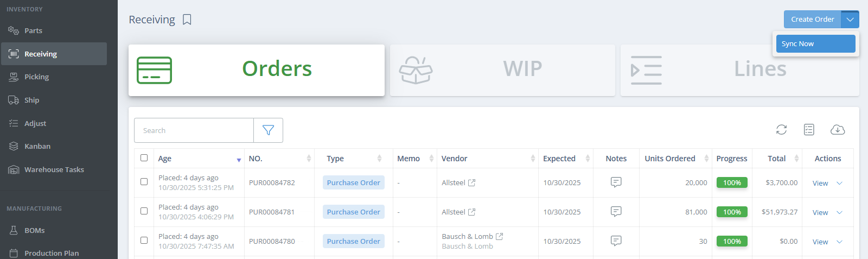Open notes for order PUR00084782
The image size is (868, 259).
coord(616,182)
